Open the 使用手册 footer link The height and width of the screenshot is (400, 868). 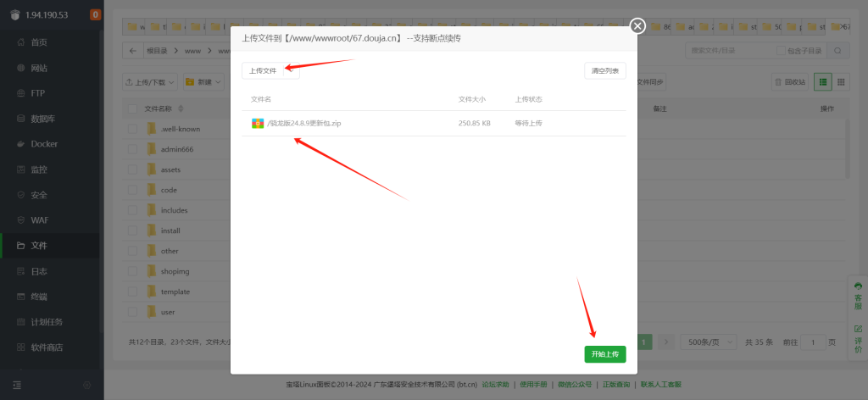(x=533, y=385)
